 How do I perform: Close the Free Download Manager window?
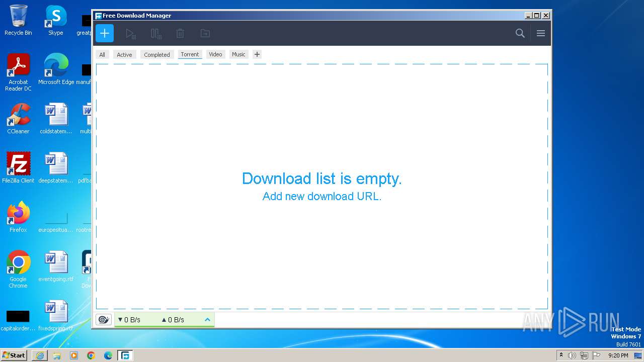pyautogui.click(x=546, y=16)
